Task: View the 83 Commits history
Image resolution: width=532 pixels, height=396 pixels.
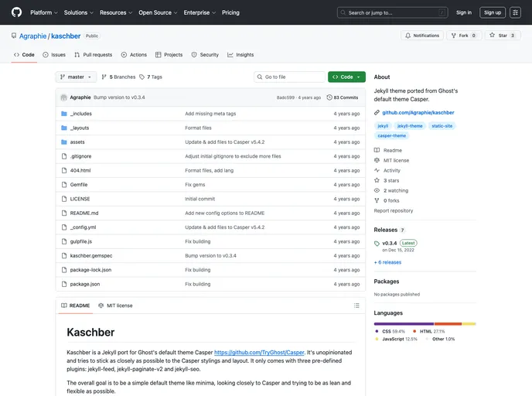Action: tap(343, 97)
